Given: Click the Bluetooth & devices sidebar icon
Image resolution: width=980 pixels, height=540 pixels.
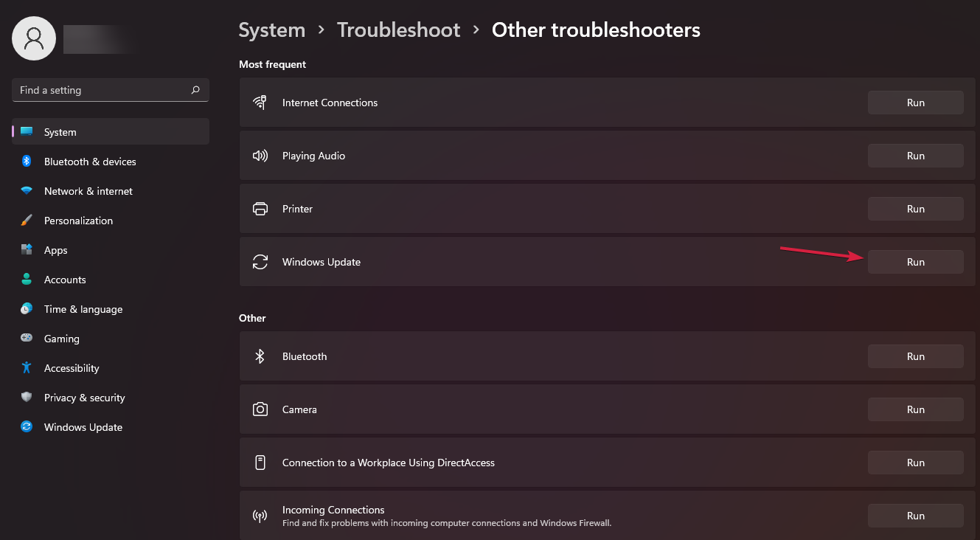Looking at the screenshot, I should (x=27, y=162).
